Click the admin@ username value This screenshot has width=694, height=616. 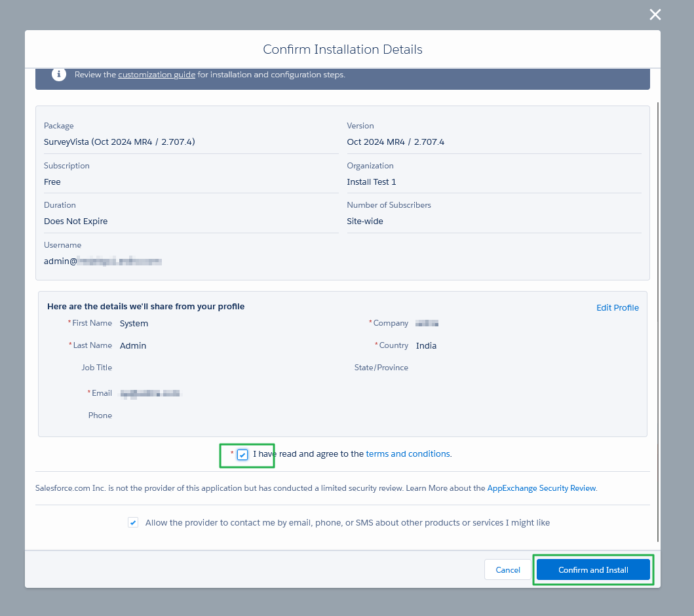click(x=103, y=261)
